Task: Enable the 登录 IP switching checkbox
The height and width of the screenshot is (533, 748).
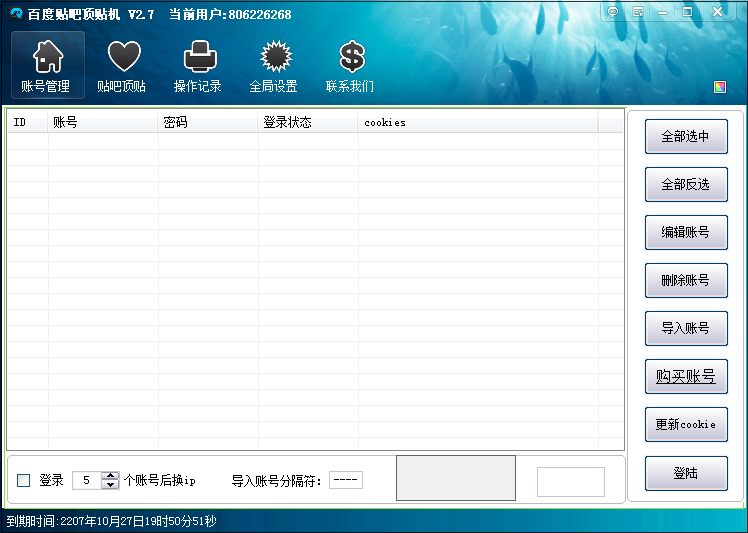Action: click(x=23, y=480)
